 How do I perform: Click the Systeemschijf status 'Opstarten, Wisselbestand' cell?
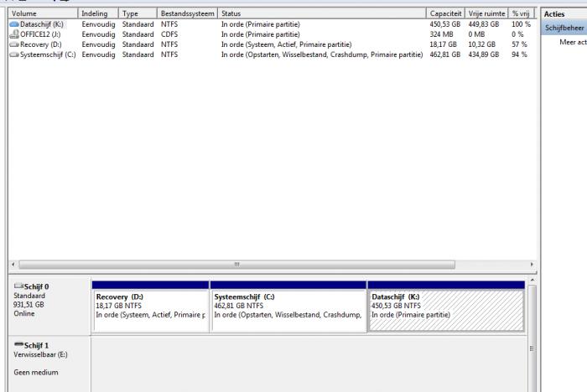click(322, 54)
